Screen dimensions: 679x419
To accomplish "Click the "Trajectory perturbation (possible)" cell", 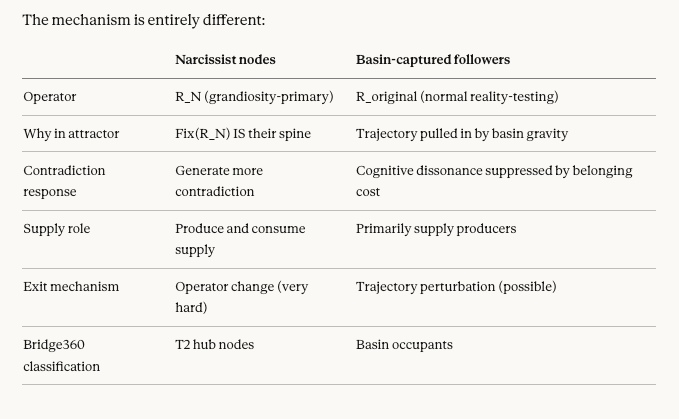I will point(456,287).
